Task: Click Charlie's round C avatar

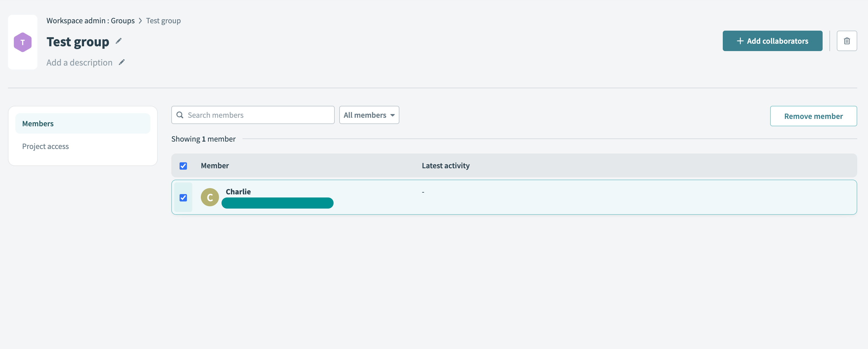Action: tap(210, 197)
